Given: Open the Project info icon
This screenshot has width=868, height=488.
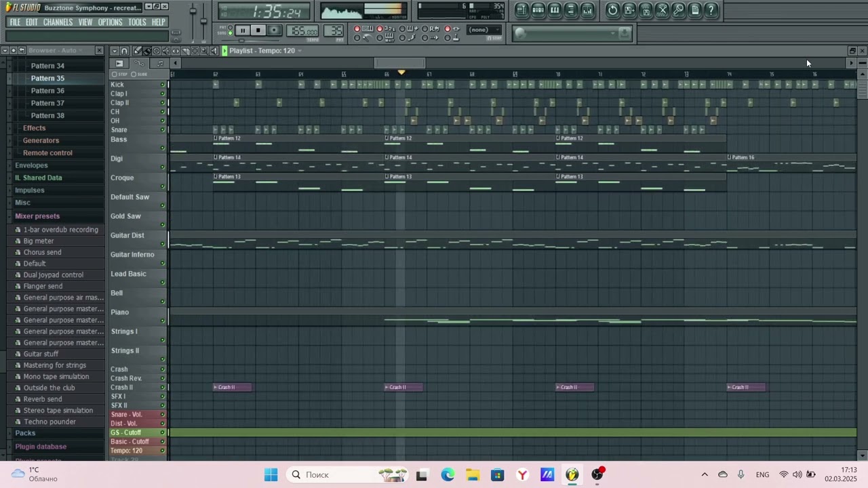Looking at the screenshot, I should [x=695, y=10].
